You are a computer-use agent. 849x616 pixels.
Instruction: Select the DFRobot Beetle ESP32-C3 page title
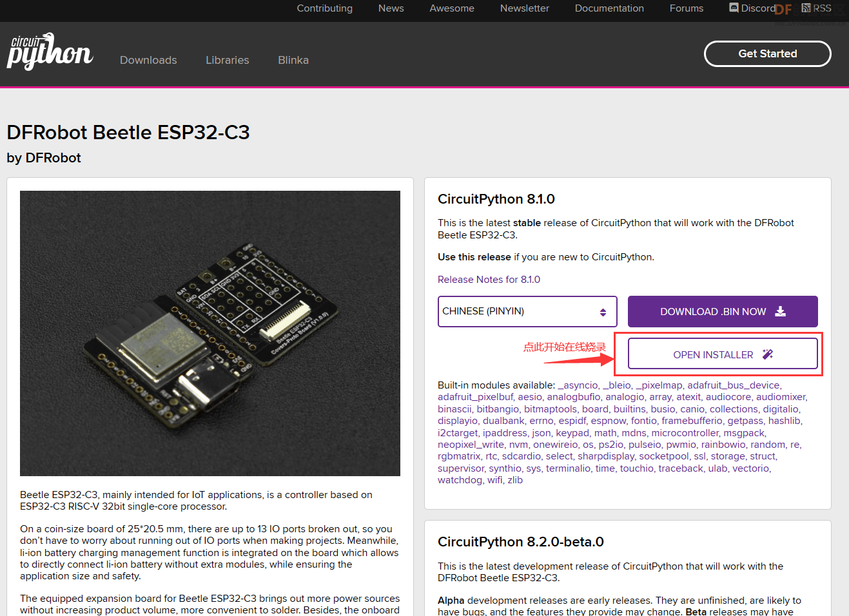[x=128, y=132]
